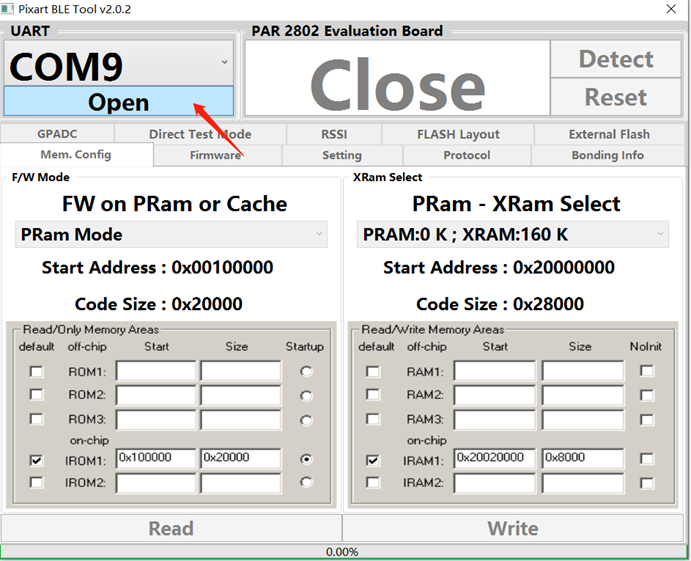Enable the RAM3 default checkbox

[373, 418]
